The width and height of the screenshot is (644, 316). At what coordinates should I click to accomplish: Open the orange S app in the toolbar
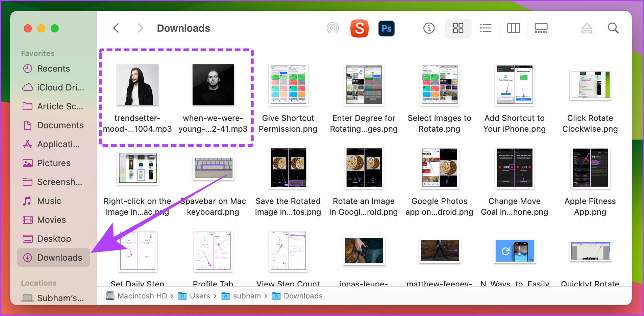(x=359, y=28)
